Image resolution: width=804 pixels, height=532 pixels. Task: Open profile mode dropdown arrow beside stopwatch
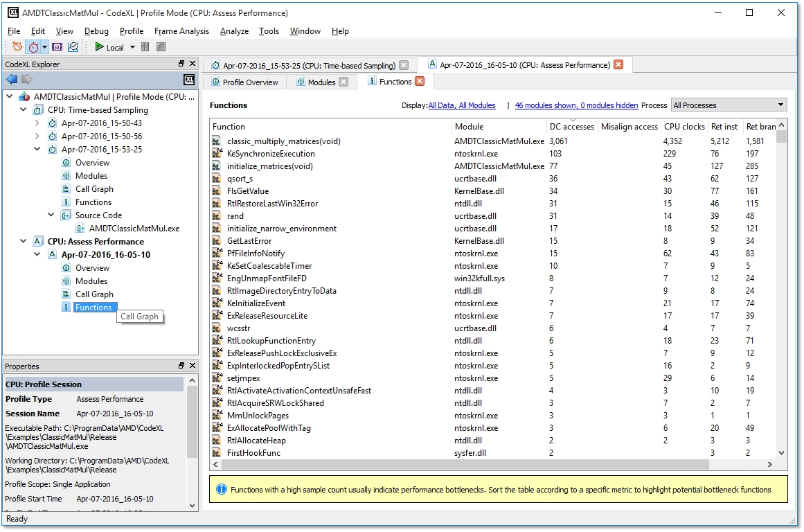[44, 47]
